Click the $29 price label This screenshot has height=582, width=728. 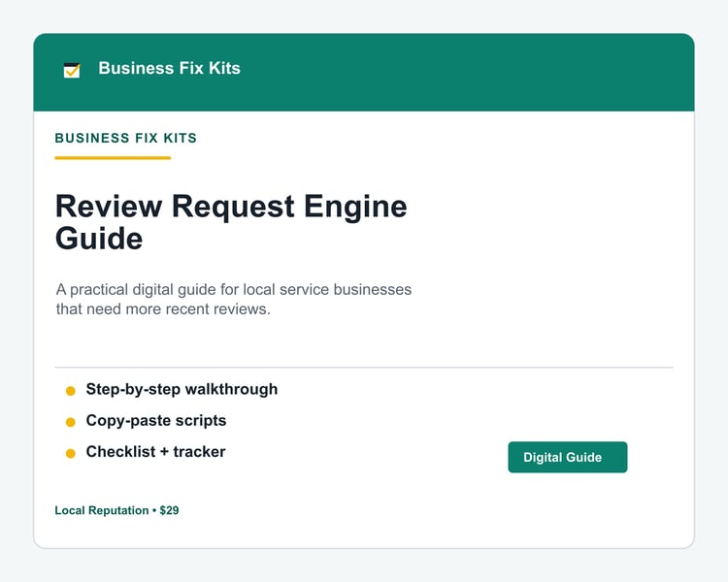click(x=169, y=510)
